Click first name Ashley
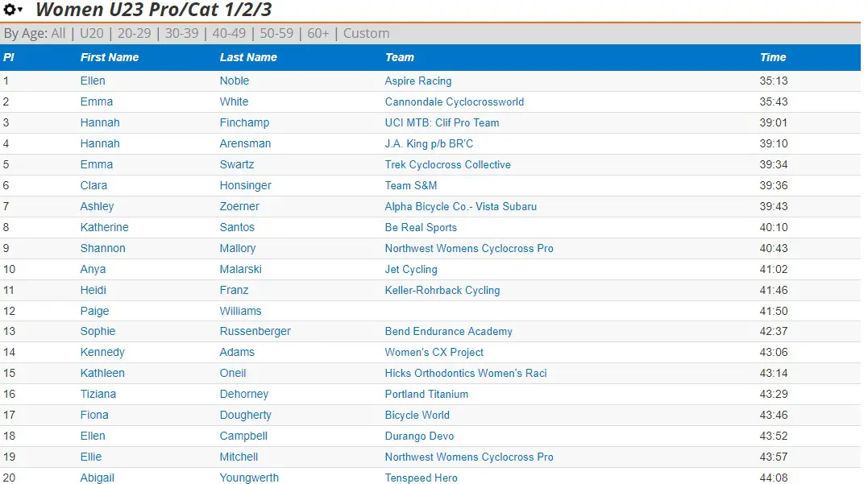The width and height of the screenshot is (868, 484). click(97, 206)
